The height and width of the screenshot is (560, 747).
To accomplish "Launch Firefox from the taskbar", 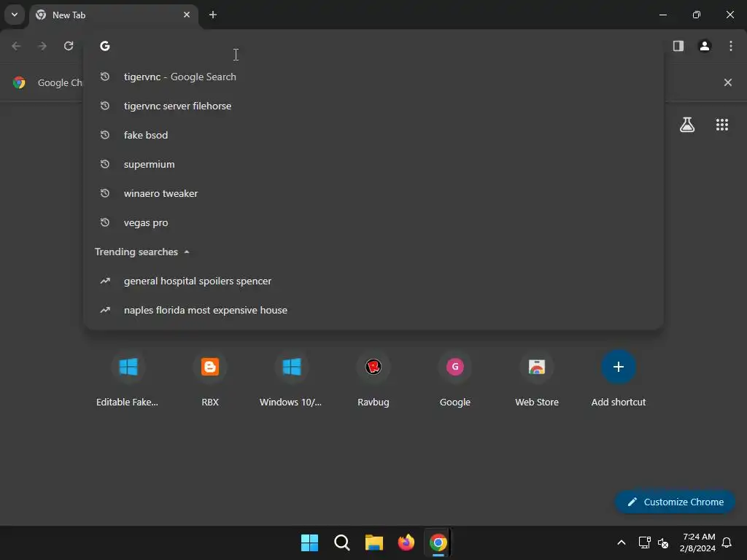I will 406,542.
